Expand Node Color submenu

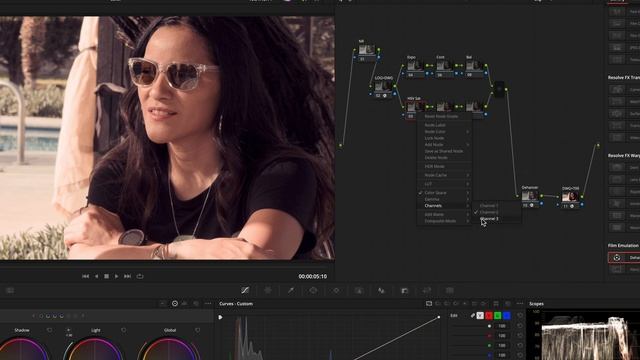click(x=444, y=132)
